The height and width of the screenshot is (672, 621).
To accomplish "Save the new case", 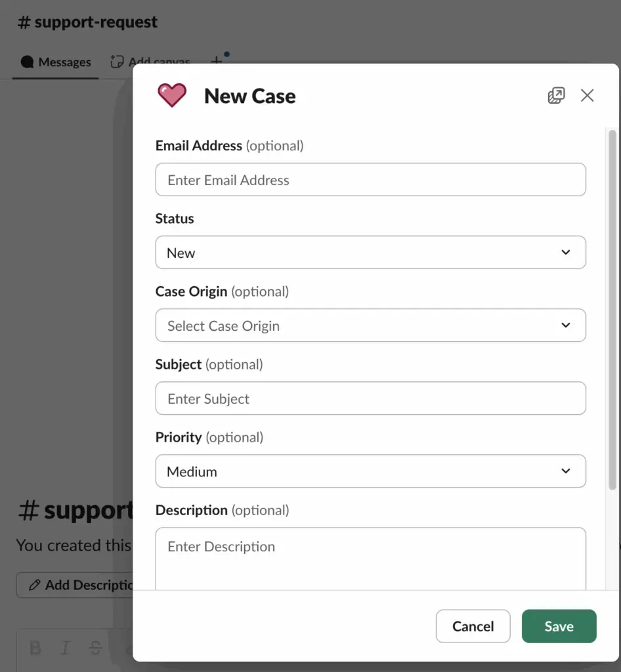I will click(x=559, y=626).
